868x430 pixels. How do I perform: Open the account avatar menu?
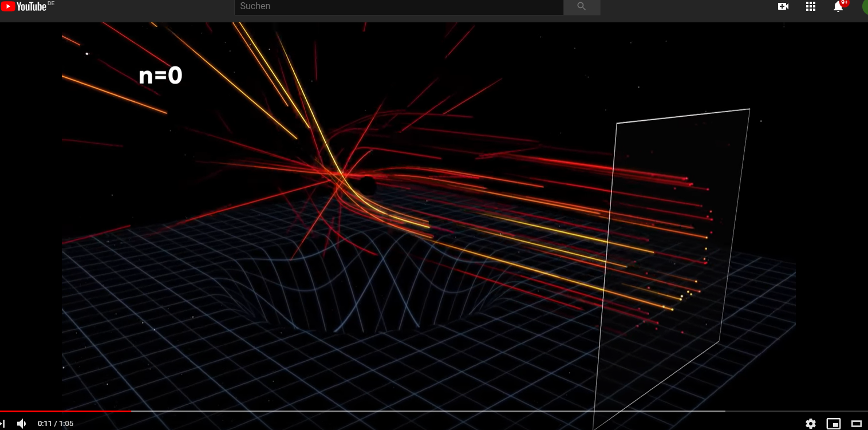coord(865,6)
